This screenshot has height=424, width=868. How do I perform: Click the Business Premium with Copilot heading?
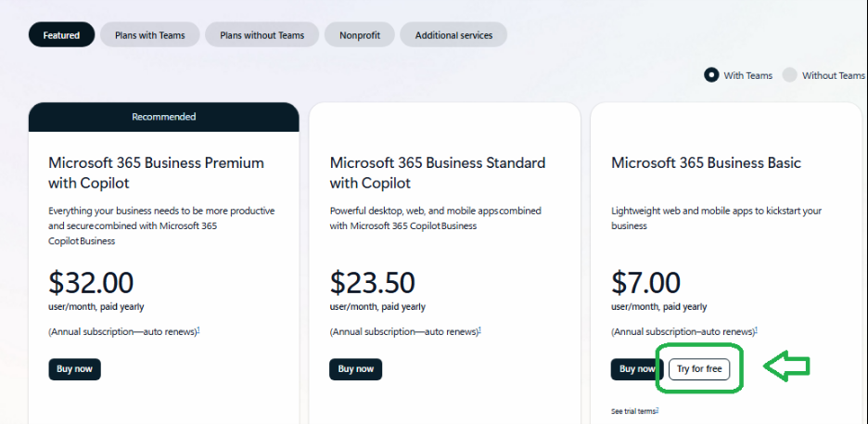click(156, 173)
